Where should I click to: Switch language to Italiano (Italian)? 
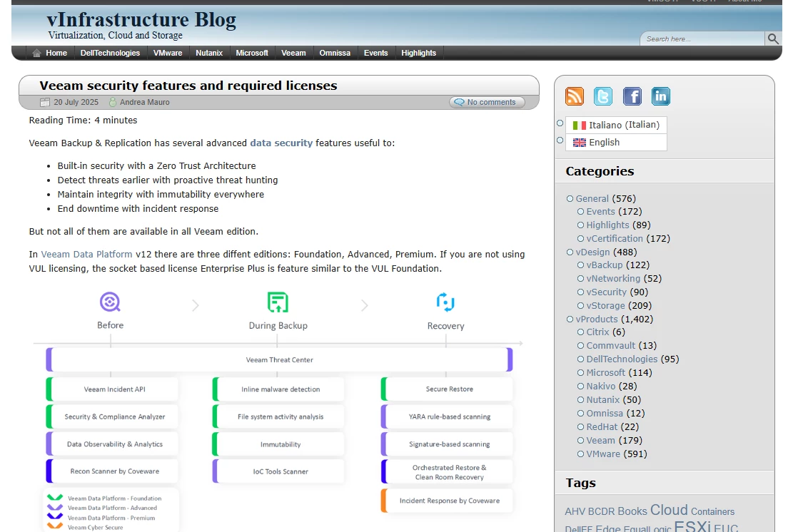[616, 125]
